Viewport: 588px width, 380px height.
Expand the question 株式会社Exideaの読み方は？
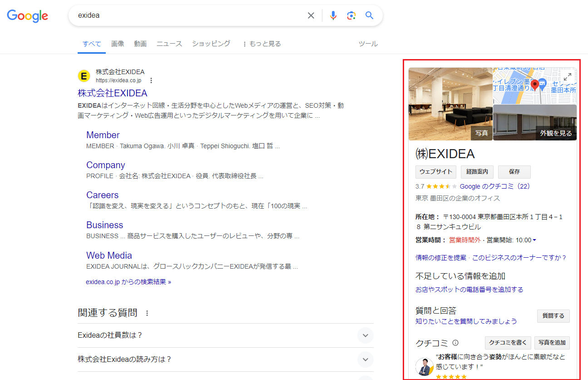coord(365,359)
